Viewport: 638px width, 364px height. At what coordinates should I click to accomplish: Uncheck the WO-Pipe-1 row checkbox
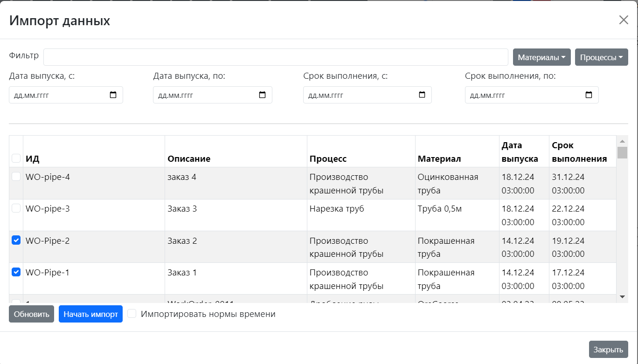16,272
